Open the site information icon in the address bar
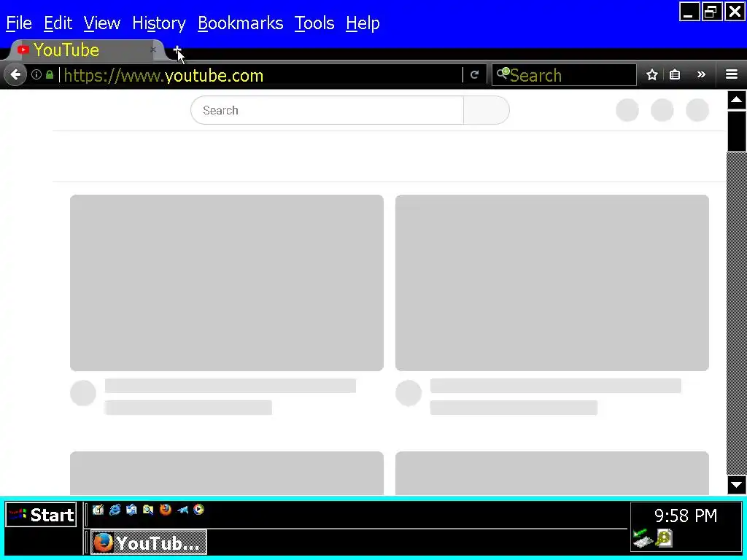747x560 pixels. click(36, 75)
